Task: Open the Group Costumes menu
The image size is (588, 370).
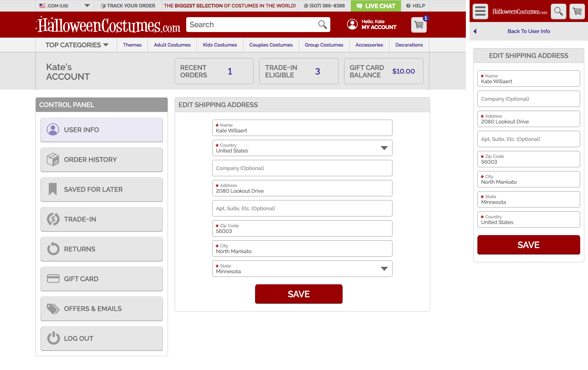Action: pos(324,45)
